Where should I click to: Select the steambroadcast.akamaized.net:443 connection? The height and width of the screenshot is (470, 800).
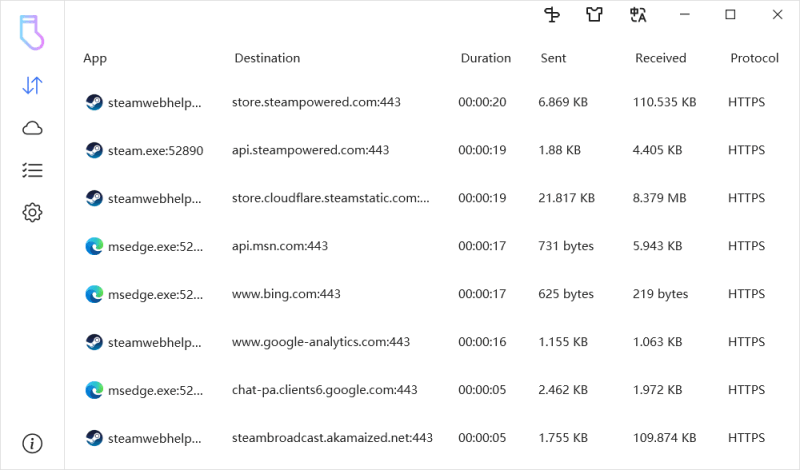pyautogui.click(x=332, y=438)
